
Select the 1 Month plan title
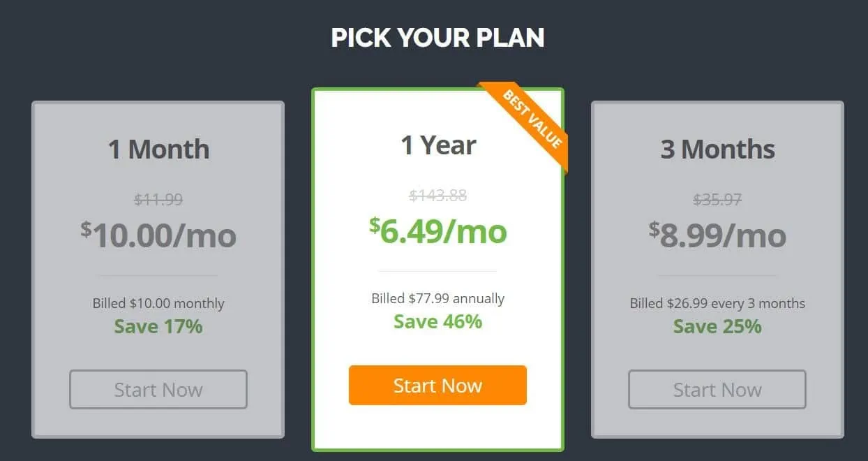(x=158, y=149)
